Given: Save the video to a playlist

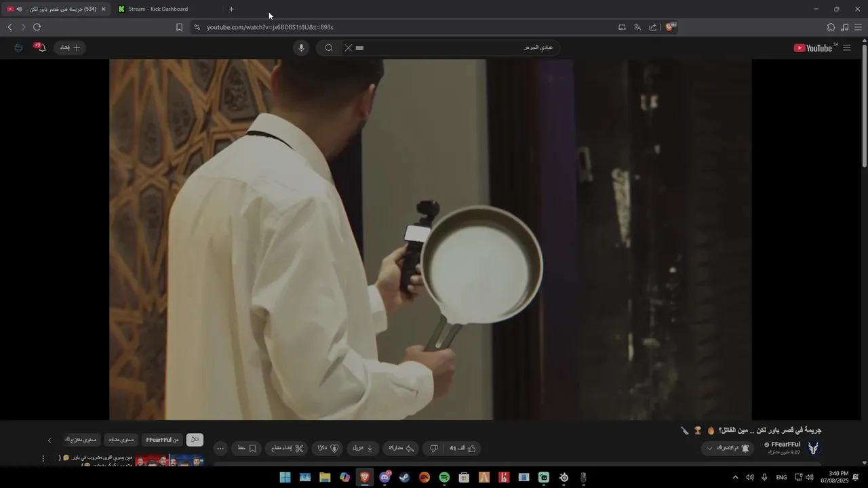Looking at the screenshot, I should click(247, 448).
